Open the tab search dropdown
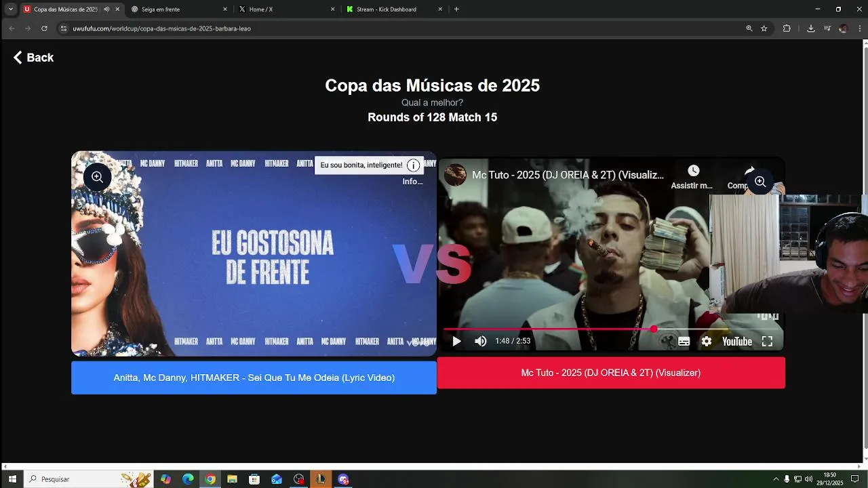Viewport: 868px width, 488px height. coord(11,9)
